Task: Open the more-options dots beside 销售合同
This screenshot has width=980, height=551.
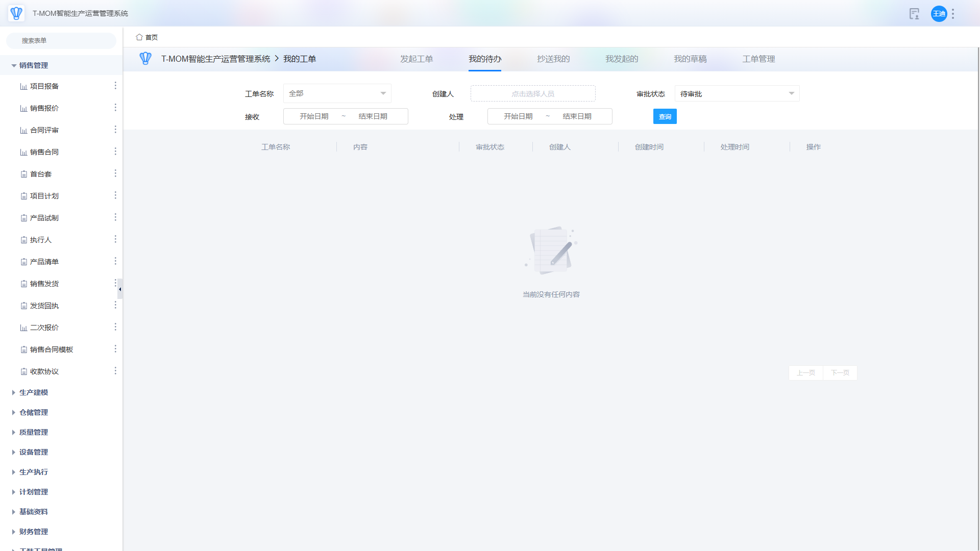Action: point(115,152)
